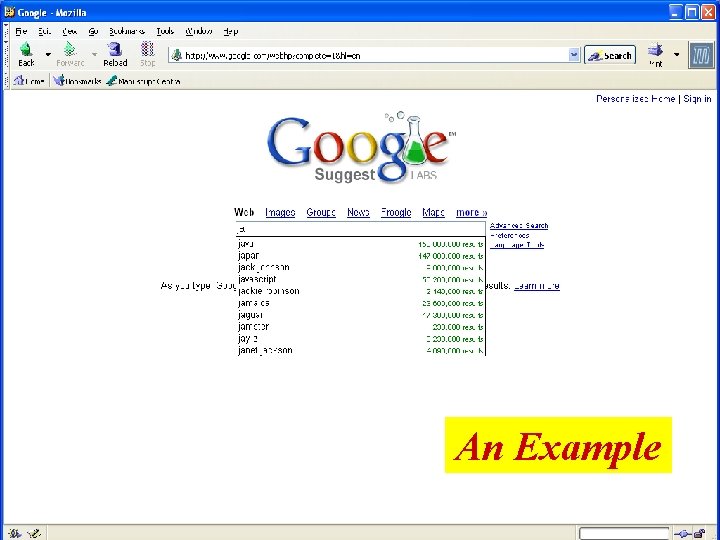This screenshot has width=720, height=540.
Task: Click the Search button beside URL bar
Action: [x=610, y=55]
